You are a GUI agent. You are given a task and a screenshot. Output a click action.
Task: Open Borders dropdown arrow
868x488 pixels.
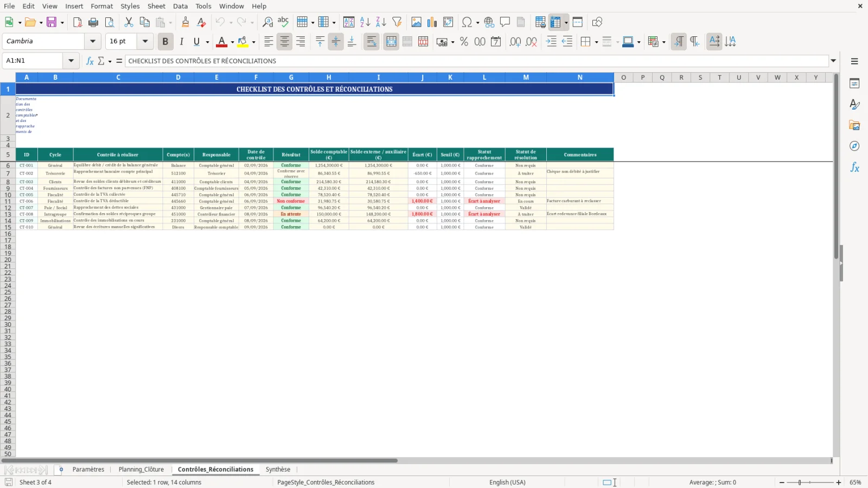coord(596,42)
